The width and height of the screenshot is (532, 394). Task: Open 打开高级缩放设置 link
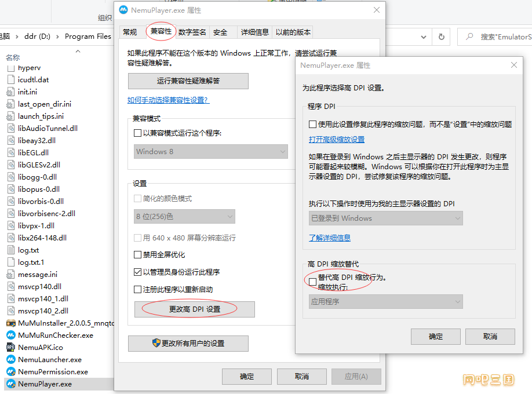(337, 140)
